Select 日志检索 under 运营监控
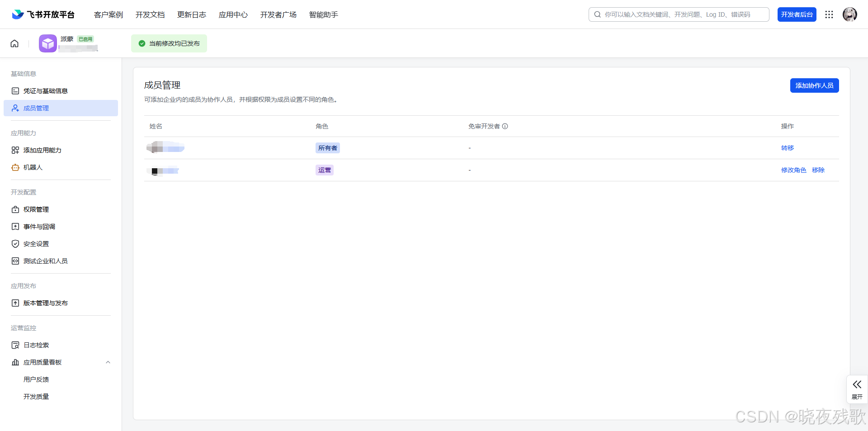The image size is (868, 431). tap(36, 345)
